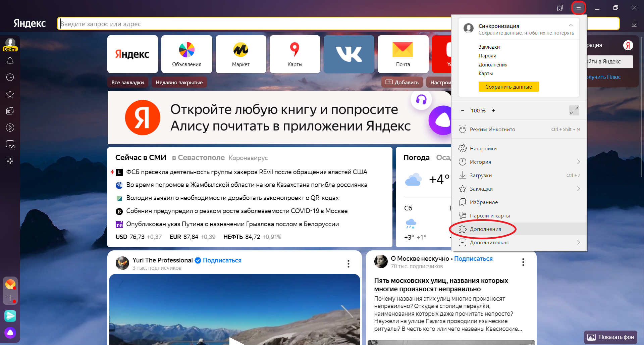The image size is (644, 345).
Task: Expand Закладки submenu arrow
Action: point(579,189)
